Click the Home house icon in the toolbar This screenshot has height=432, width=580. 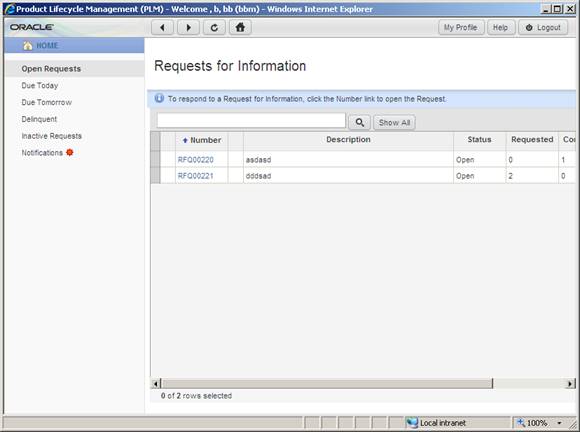click(240, 27)
